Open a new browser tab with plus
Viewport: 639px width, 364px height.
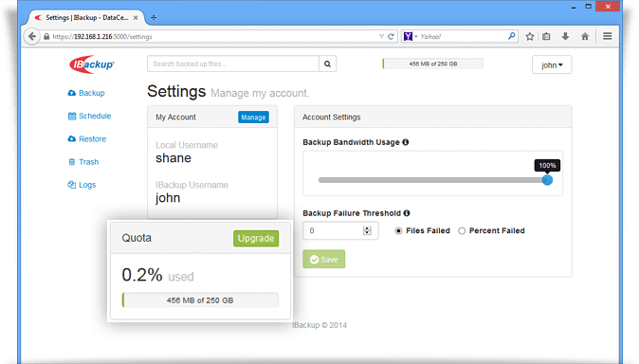154,17
